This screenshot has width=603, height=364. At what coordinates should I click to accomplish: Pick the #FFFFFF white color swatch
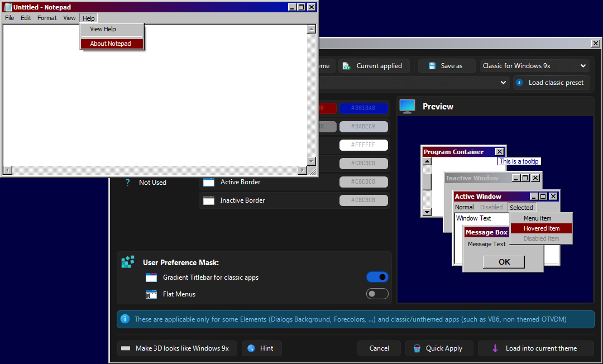363,145
